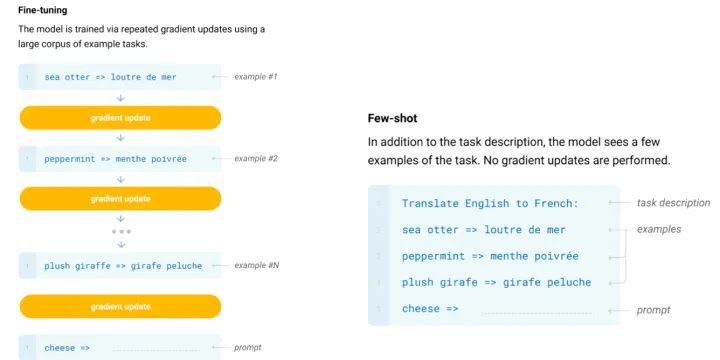
Task: Click the plush girafe line in few-shot box
Action: 496,282
